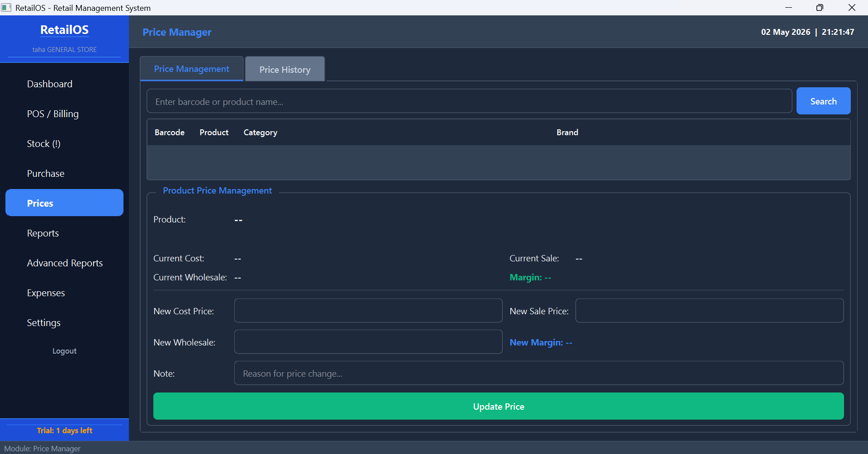Click the 'Current Cost:' label
Screen dimensions: 868x454
(179, 258)
